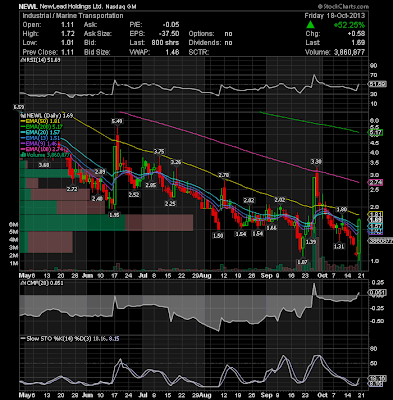
Task: Click the 2.72 low price label
Action: point(72,189)
